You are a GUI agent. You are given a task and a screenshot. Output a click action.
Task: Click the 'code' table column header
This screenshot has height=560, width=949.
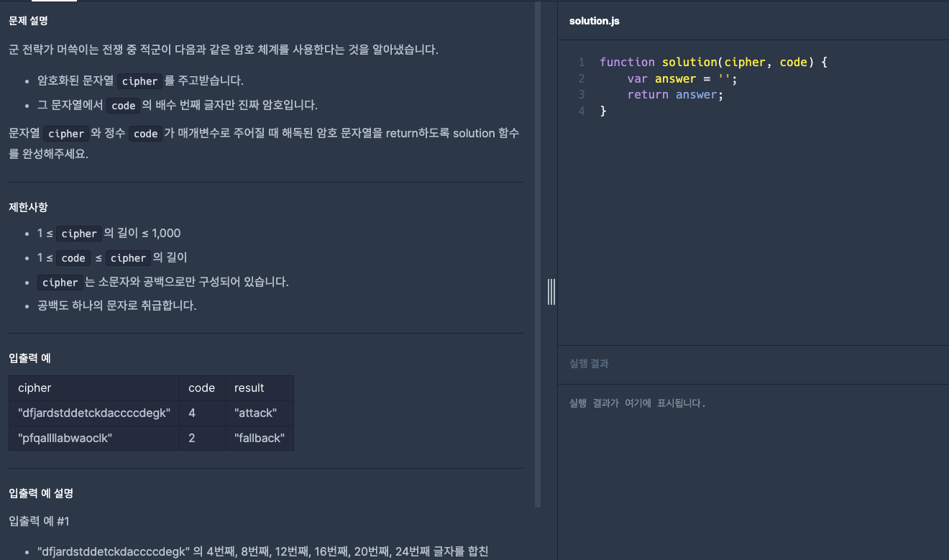tap(202, 388)
